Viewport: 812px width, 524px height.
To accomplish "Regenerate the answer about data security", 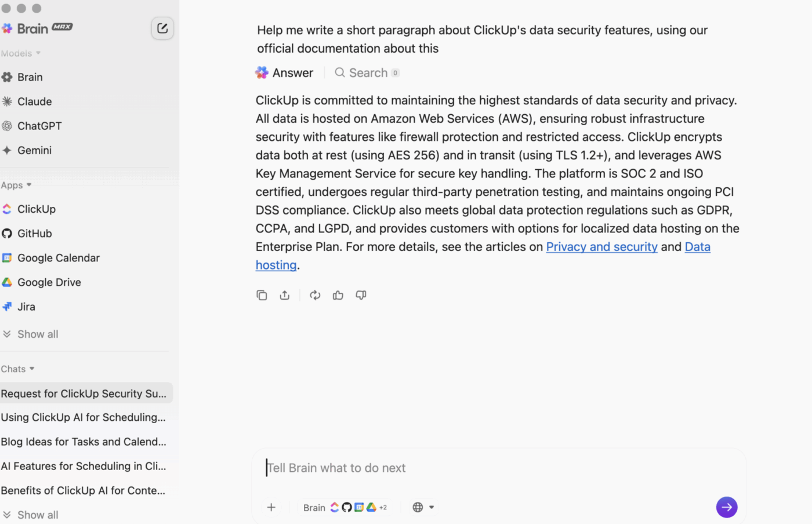I will pos(315,295).
